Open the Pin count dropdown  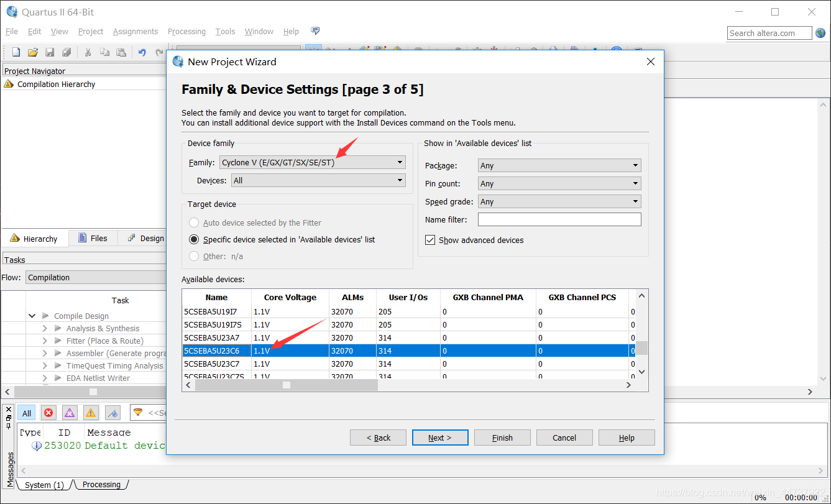click(560, 183)
